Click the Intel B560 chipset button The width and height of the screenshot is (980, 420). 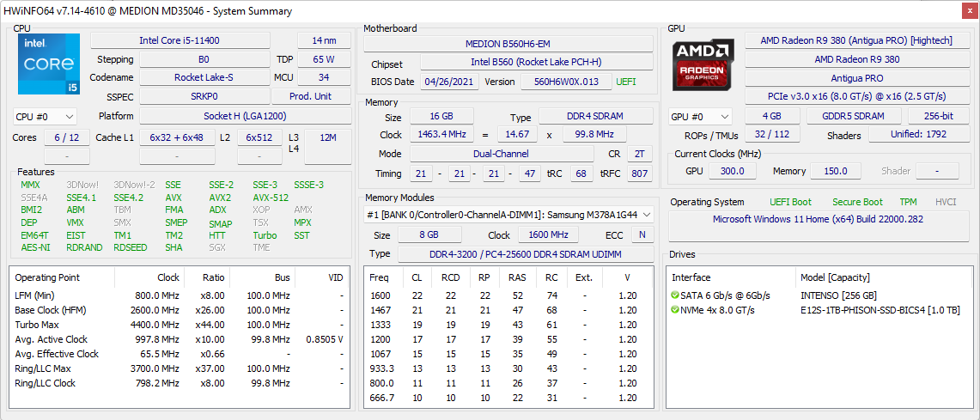(x=536, y=62)
